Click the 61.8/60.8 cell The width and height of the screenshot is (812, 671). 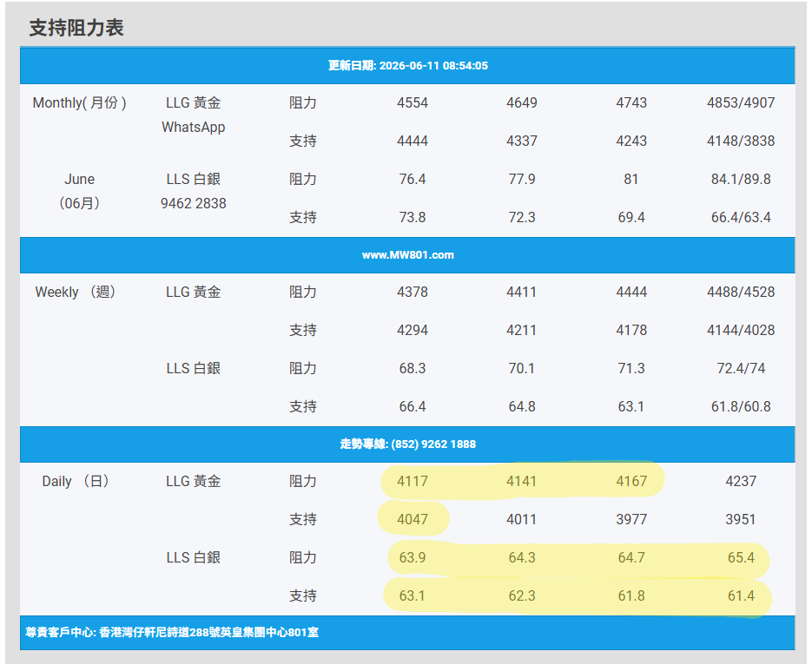pyautogui.click(x=741, y=407)
